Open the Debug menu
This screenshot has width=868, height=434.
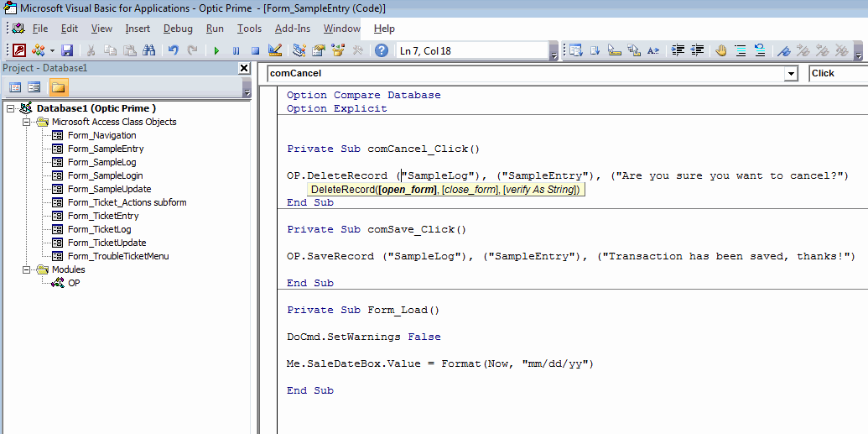[x=178, y=29]
